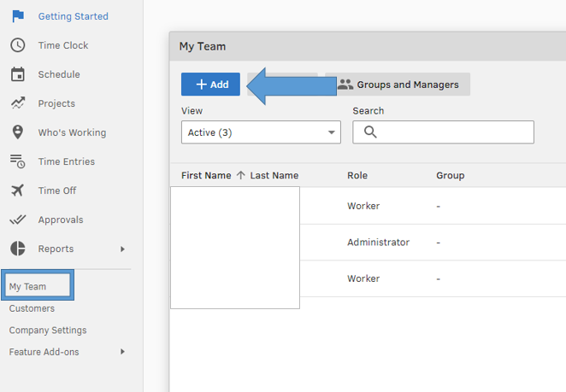Click the Getting Started flag icon
Image resolution: width=566 pixels, height=392 pixels.
(x=17, y=16)
